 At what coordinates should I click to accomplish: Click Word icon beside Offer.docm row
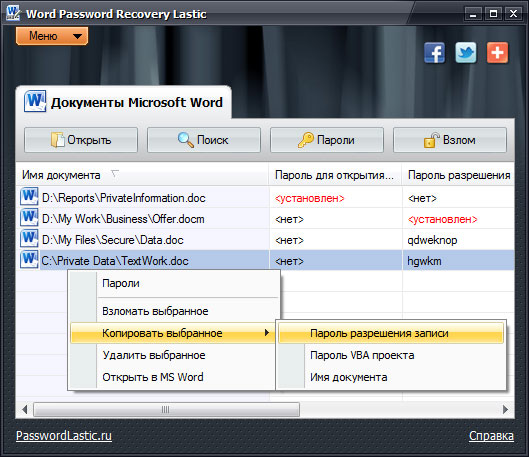tap(29, 218)
